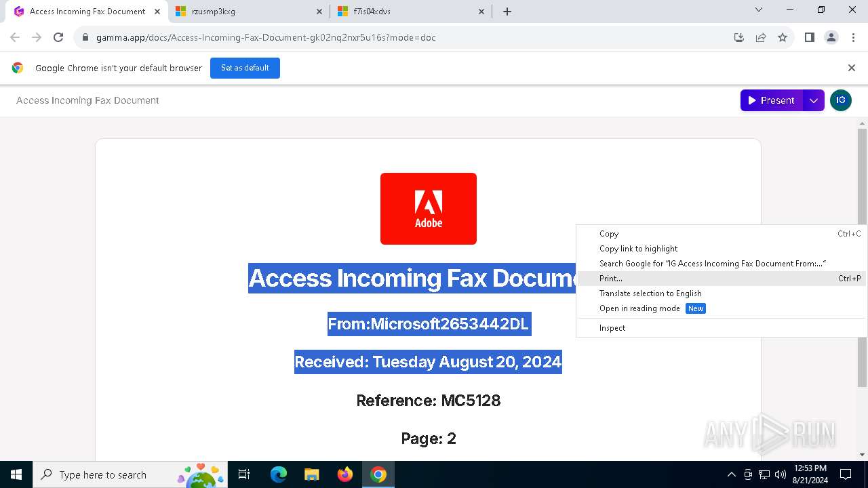
Task: Dismiss the default browser notification bar
Action: pos(852,68)
